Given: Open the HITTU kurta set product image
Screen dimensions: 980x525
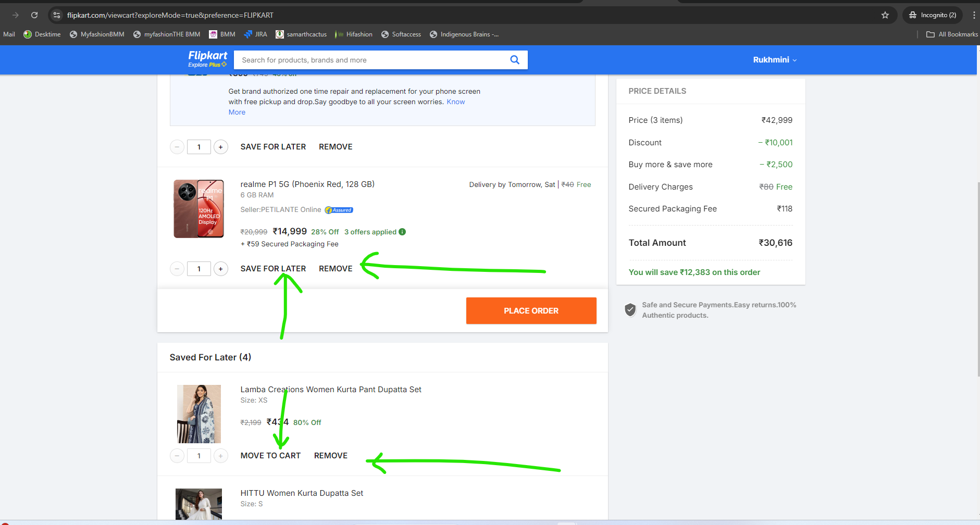Looking at the screenshot, I should [x=199, y=504].
